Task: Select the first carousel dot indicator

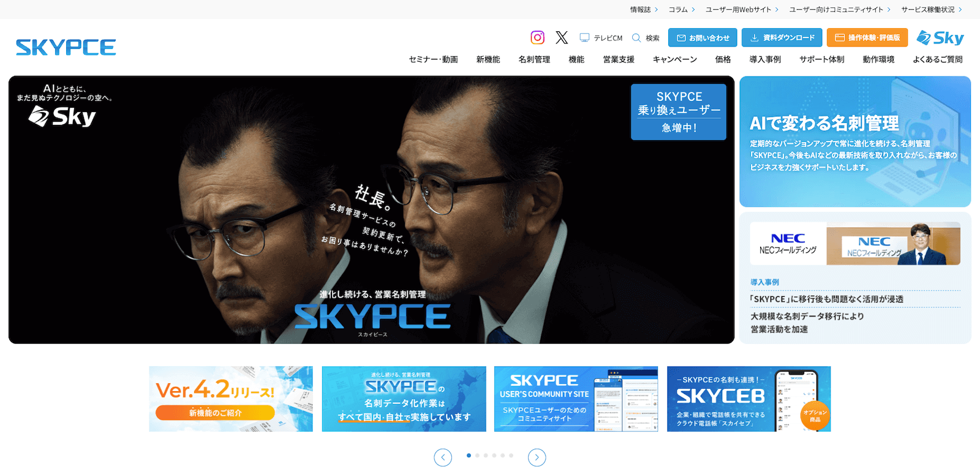Action: click(469, 455)
